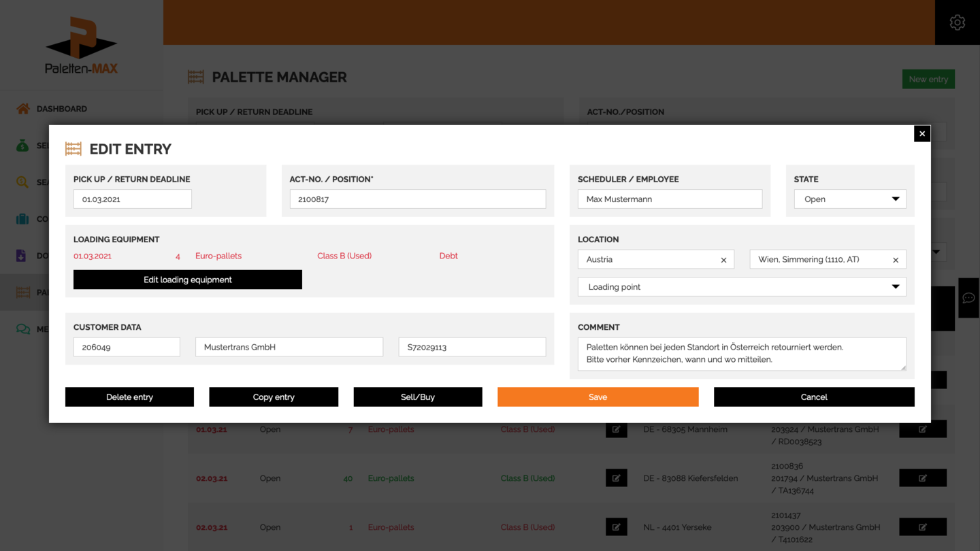This screenshot has width=980, height=551.
Task: Click the Dashboard home icon
Action: tap(23, 109)
